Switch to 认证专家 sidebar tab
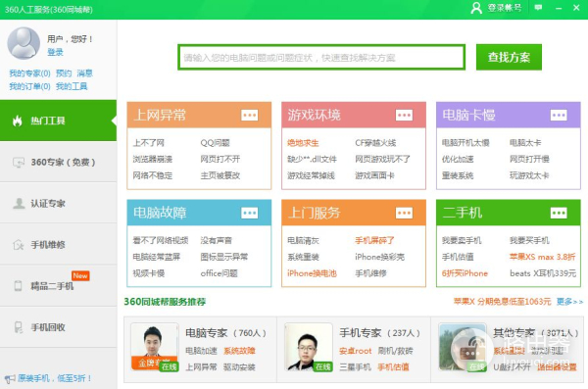This screenshot has width=588, height=389. click(x=58, y=203)
